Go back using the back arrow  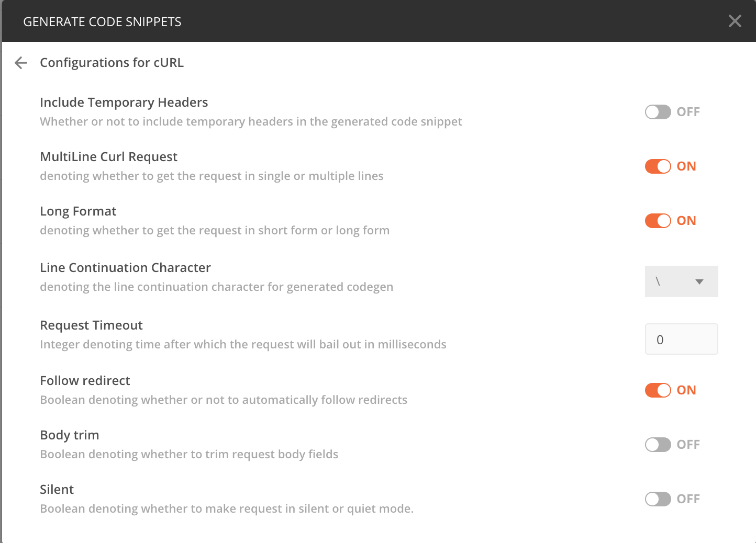(x=20, y=63)
